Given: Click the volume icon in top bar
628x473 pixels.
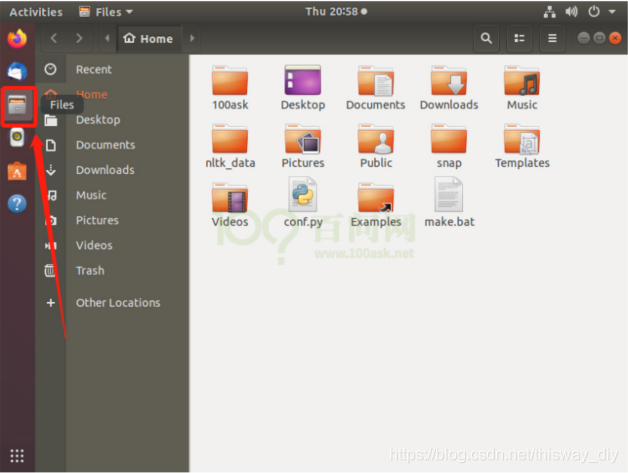Looking at the screenshot, I should pyautogui.click(x=572, y=12).
